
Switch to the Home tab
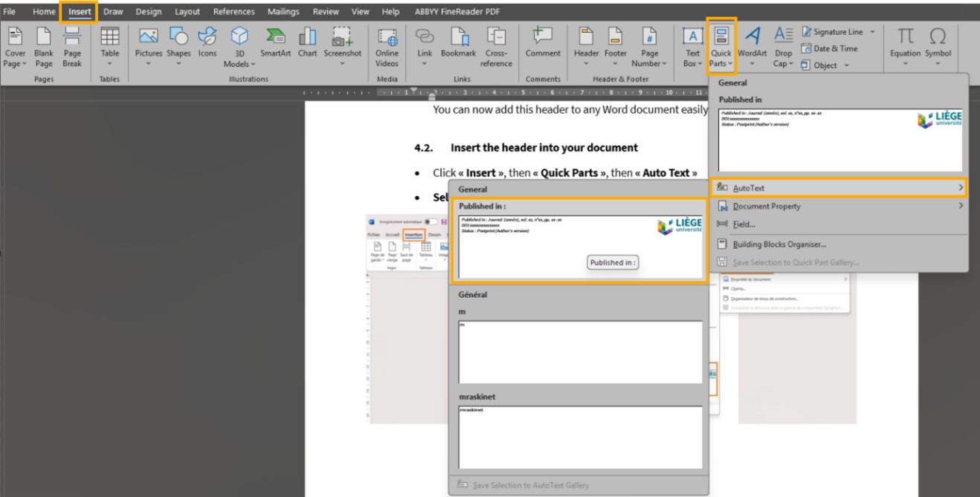click(44, 12)
